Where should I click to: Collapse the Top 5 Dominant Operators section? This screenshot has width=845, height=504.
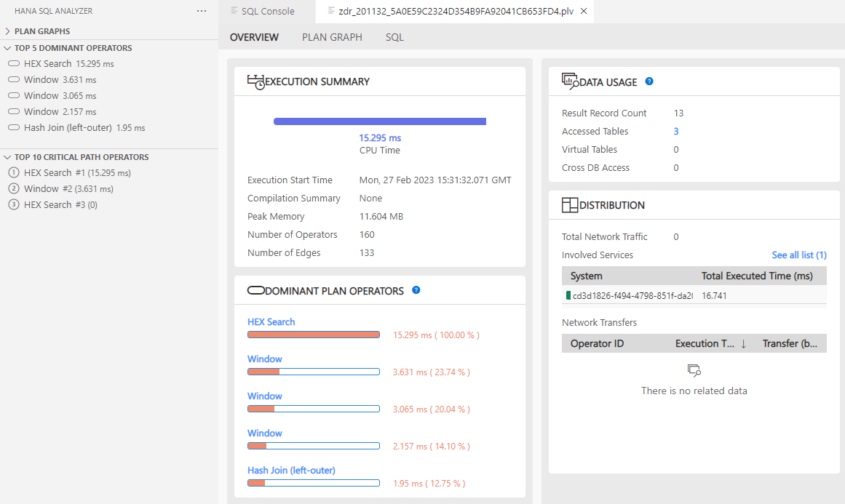pos(6,47)
